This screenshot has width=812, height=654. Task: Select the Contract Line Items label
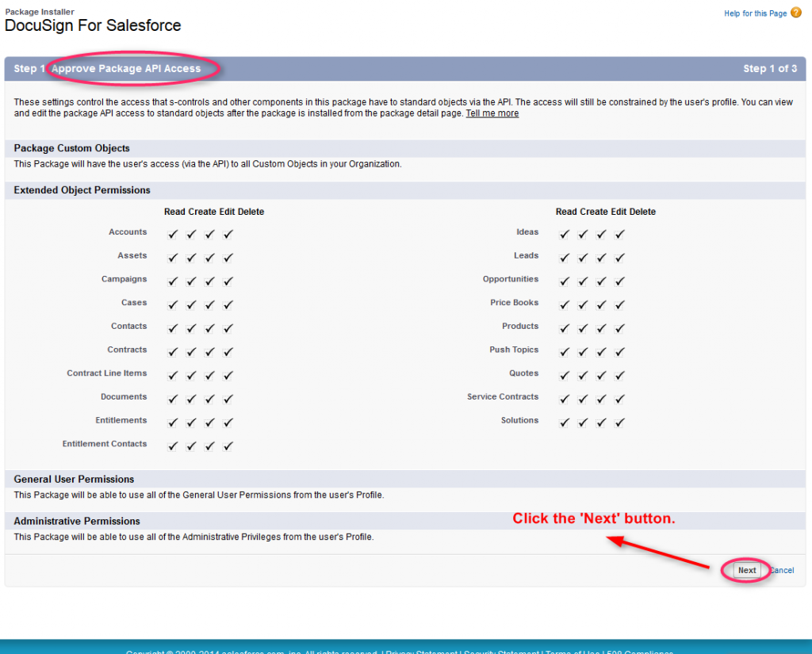[107, 373]
